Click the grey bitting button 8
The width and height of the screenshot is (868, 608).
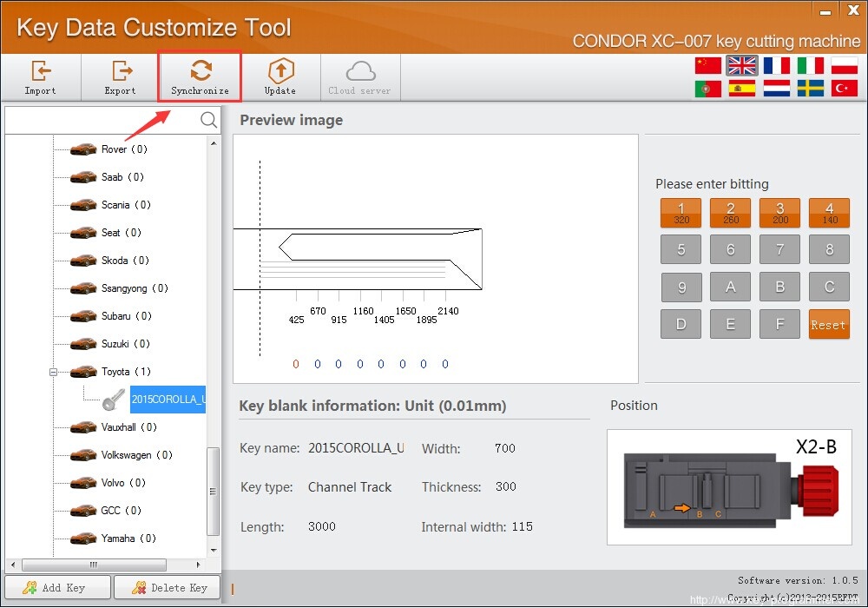point(829,249)
